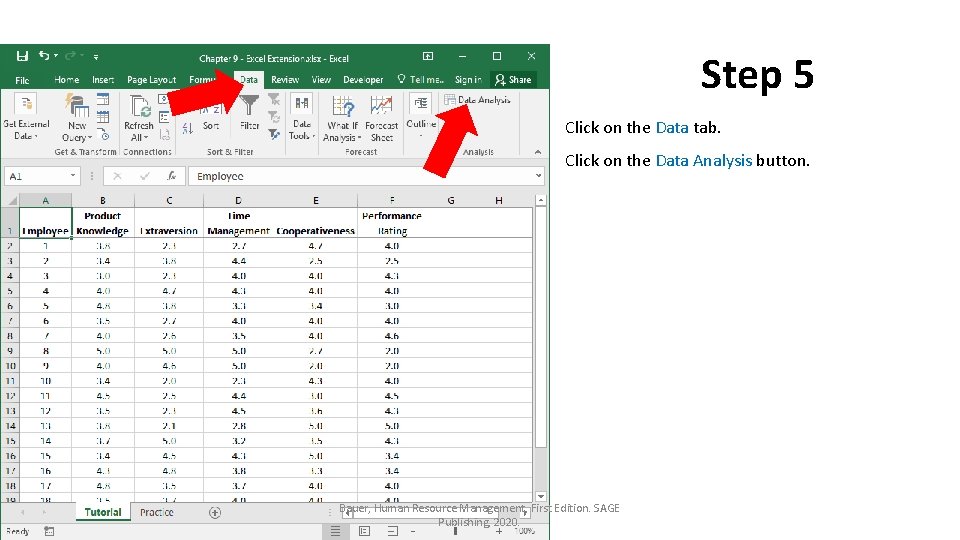Viewport: 960px width, 540px height.
Task: Click the Save icon in the title bar
Action: click(22, 56)
